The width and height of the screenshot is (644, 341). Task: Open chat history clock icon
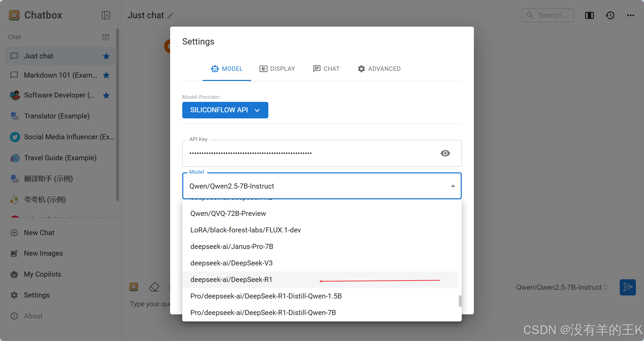610,15
